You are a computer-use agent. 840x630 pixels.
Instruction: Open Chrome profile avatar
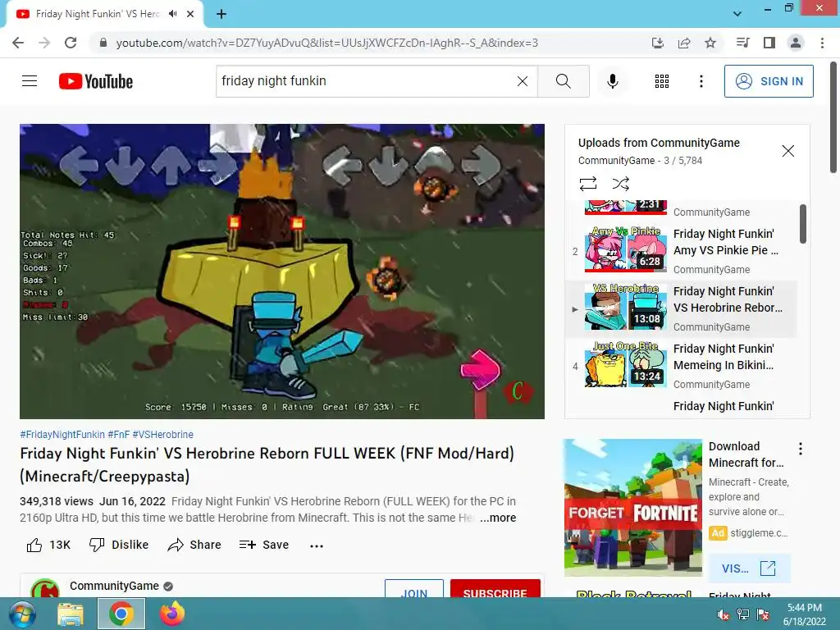(x=796, y=43)
